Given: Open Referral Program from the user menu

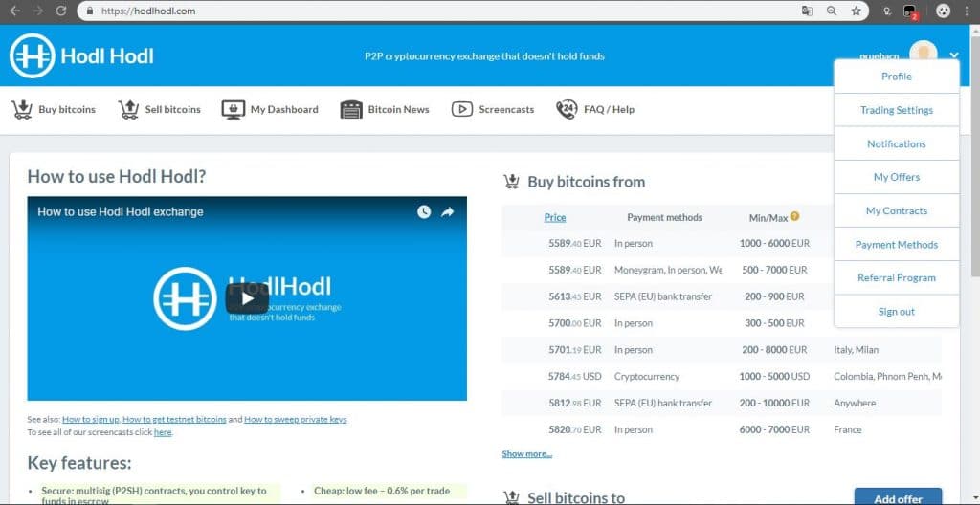Looking at the screenshot, I should pos(896,277).
